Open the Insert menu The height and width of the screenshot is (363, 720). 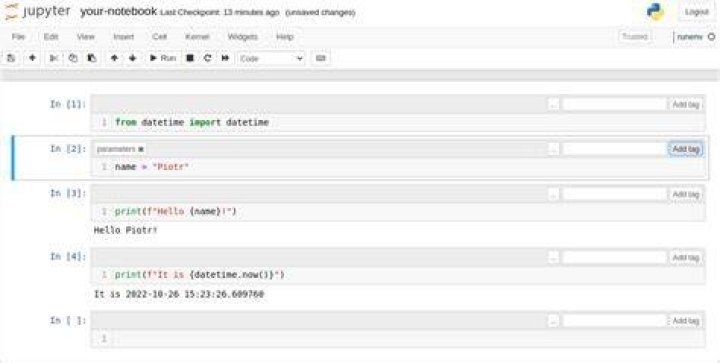point(124,37)
